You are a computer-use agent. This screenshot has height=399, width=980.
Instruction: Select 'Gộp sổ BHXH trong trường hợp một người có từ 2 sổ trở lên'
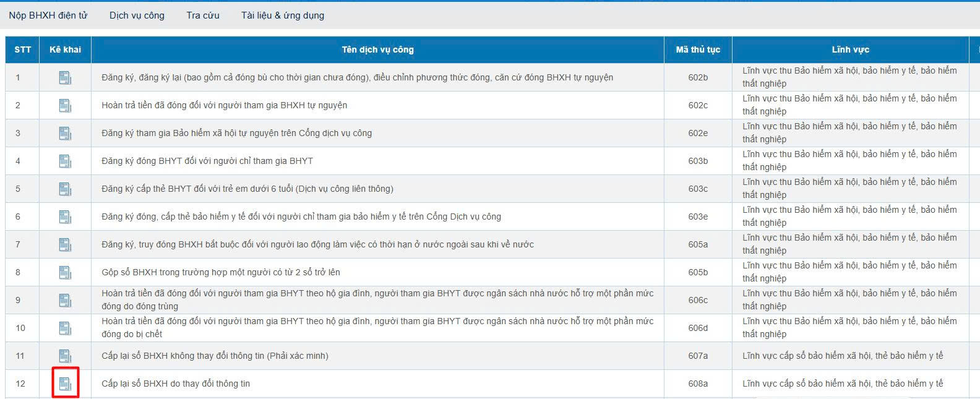pos(221,272)
